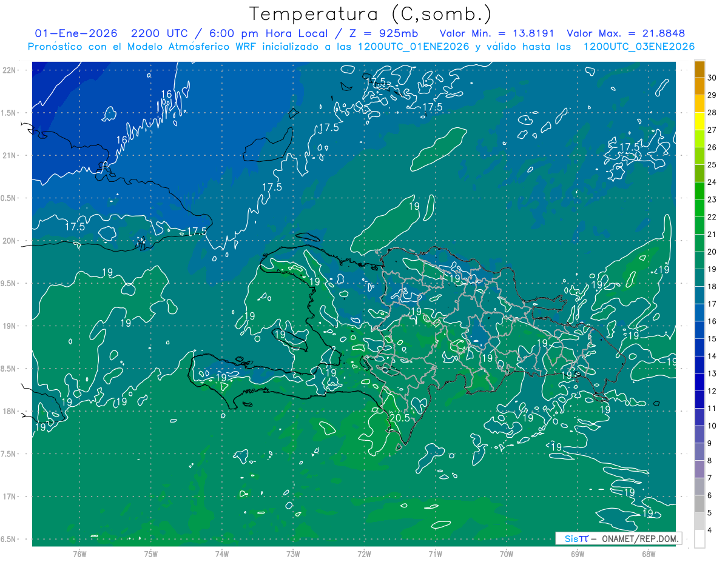Viewport: 728px width, 562px height.
Task: Click the "SisTT" logo text
Action: pyautogui.click(x=576, y=538)
